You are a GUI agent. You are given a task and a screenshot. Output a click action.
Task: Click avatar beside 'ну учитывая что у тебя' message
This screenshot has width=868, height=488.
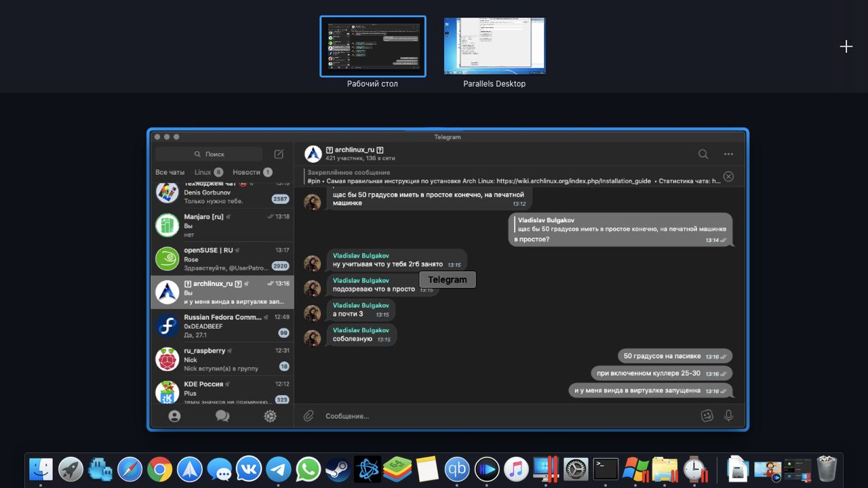[312, 264]
